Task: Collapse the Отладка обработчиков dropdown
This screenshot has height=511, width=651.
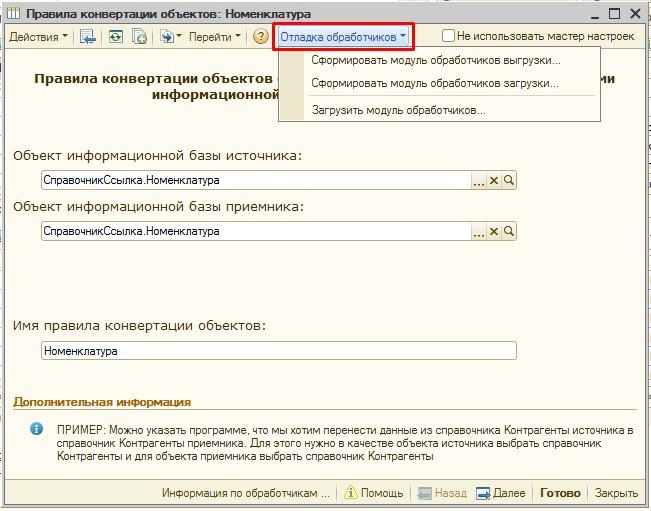Action: [x=343, y=37]
